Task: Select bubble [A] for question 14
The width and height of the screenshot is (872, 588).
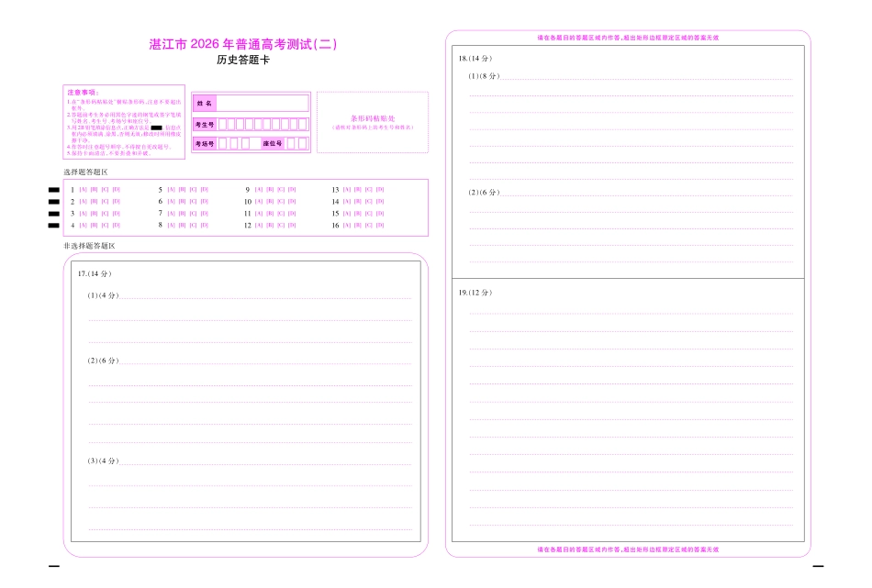Action: pos(347,202)
